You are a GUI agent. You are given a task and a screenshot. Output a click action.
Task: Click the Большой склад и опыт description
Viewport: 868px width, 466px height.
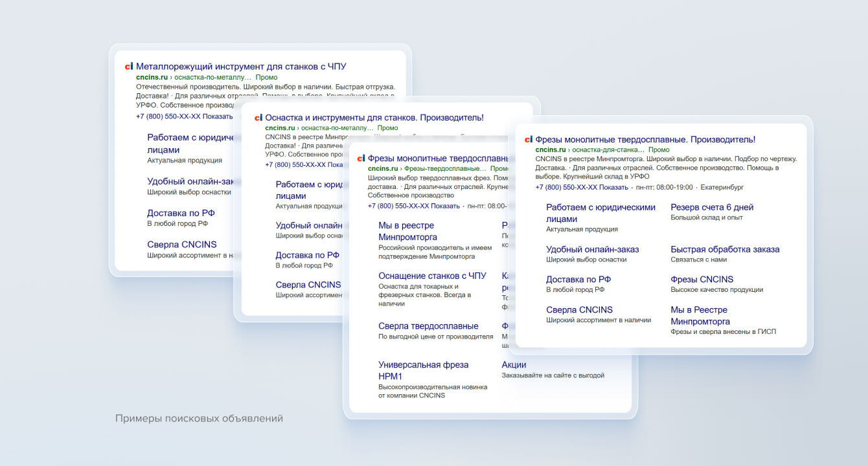707,217
